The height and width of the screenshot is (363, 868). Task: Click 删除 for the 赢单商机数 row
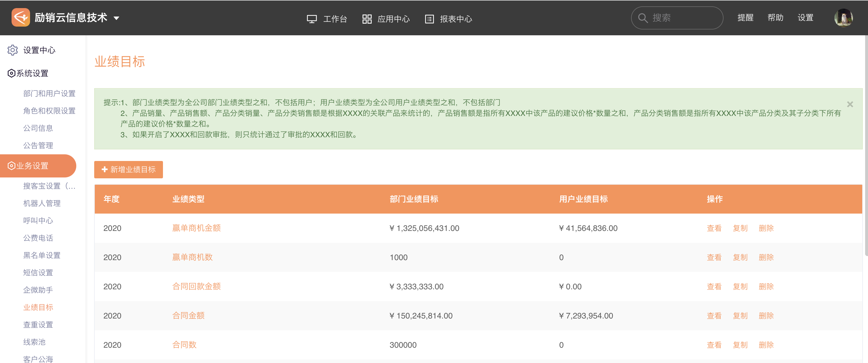tap(766, 258)
